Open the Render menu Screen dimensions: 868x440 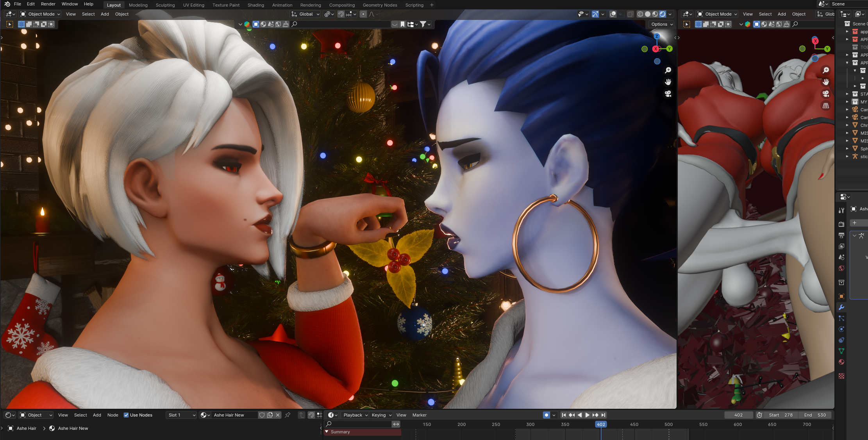coord(48,4)
